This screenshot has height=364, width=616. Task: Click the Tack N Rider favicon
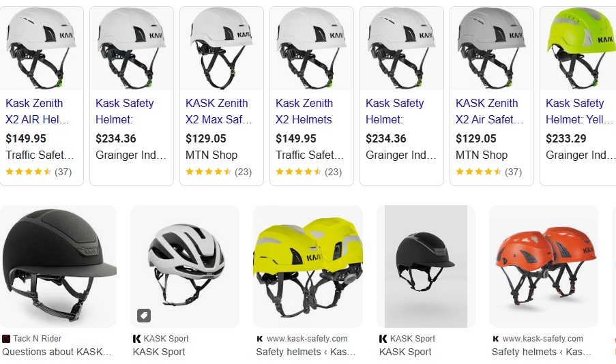[x=6, y=339]
